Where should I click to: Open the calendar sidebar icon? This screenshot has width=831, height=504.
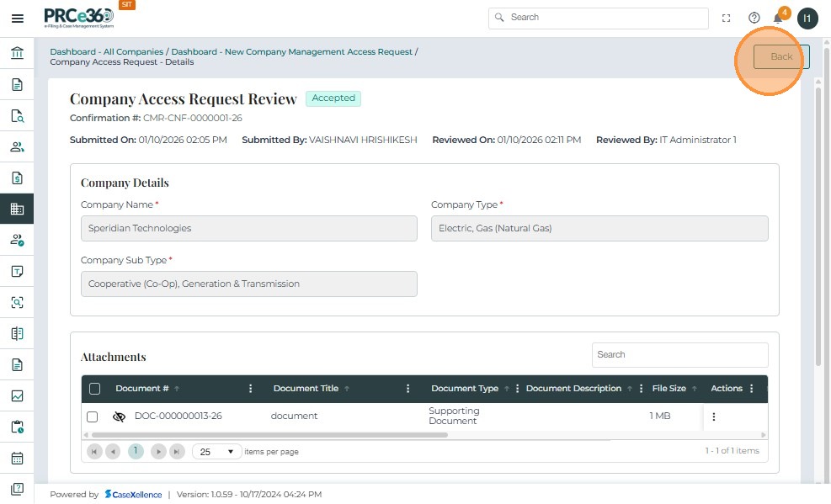(17, 458)
